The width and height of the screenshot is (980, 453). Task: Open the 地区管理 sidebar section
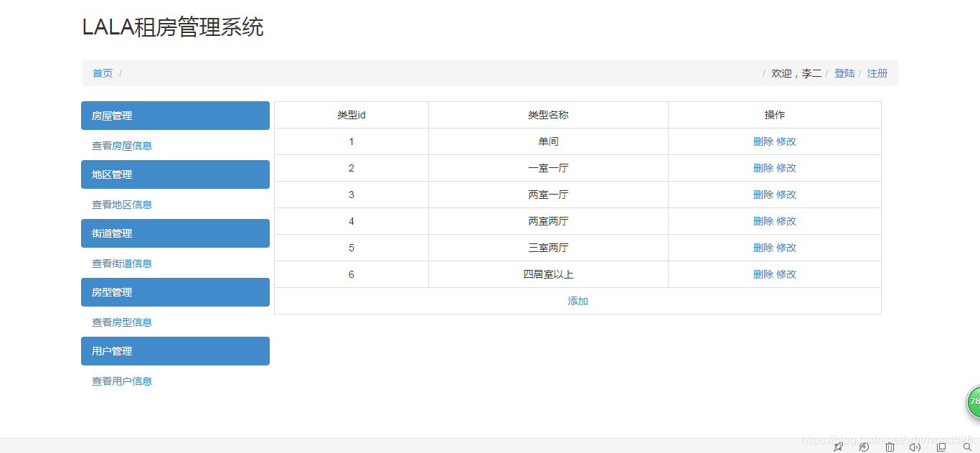coord(175,174)
